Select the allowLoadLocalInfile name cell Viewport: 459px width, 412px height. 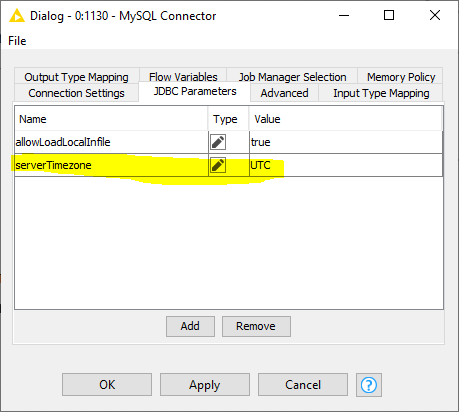click(x=112, y=142)
